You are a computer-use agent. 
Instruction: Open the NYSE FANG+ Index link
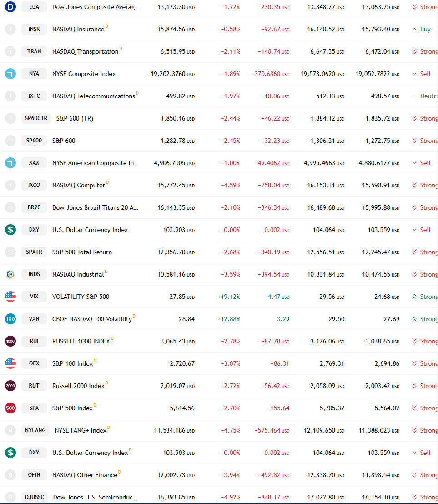tap(81, 430)
